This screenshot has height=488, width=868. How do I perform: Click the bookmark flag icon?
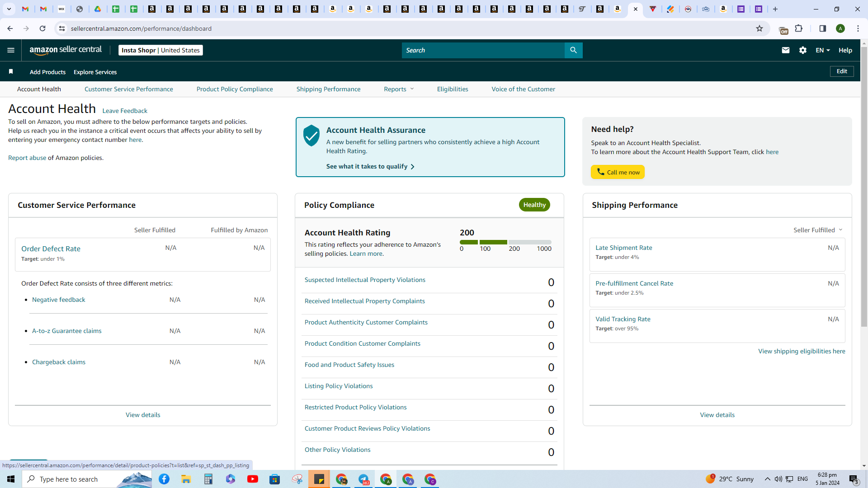(11, 71)
